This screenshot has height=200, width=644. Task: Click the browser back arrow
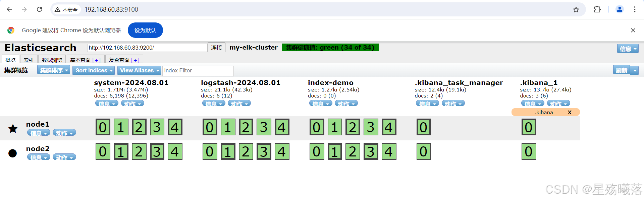9,9
